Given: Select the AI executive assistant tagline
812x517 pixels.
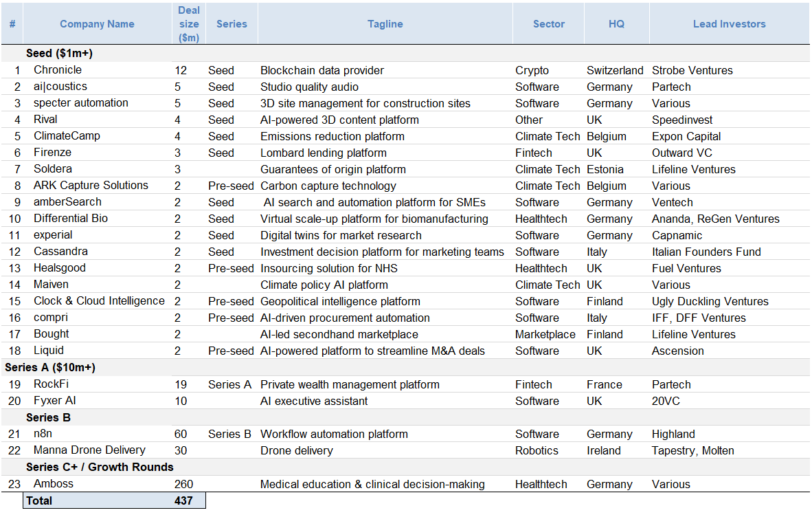Looking at the screenshot, I should pos(314,401).
